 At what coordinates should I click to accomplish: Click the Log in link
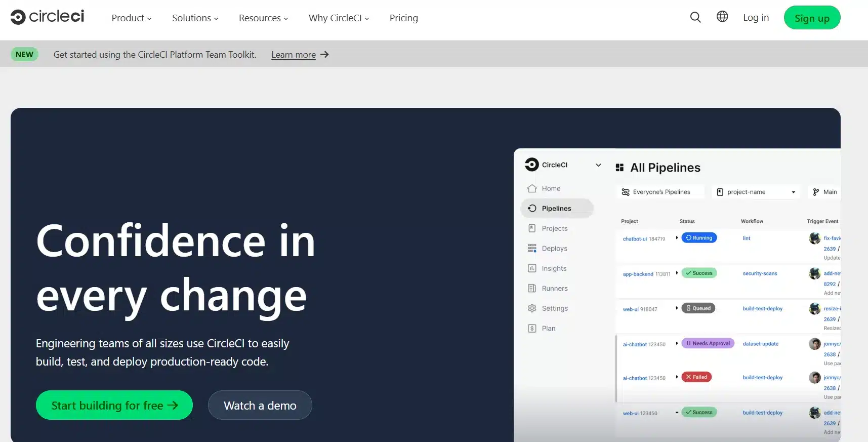point(756,17)
